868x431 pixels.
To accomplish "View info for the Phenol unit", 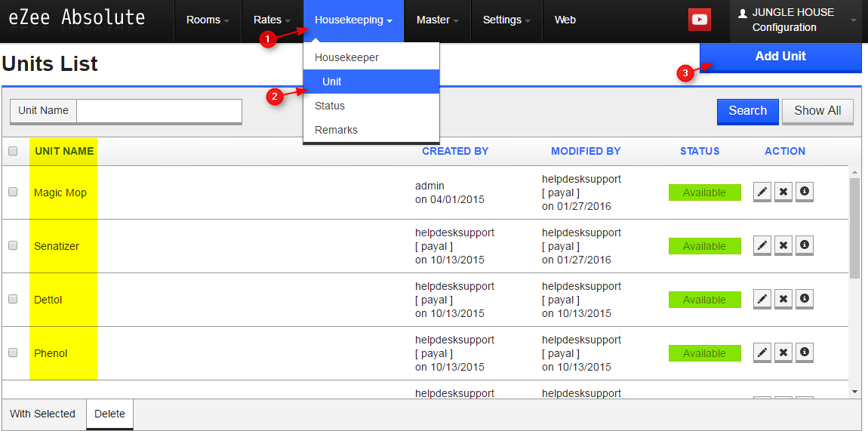I will click(805, 353).
